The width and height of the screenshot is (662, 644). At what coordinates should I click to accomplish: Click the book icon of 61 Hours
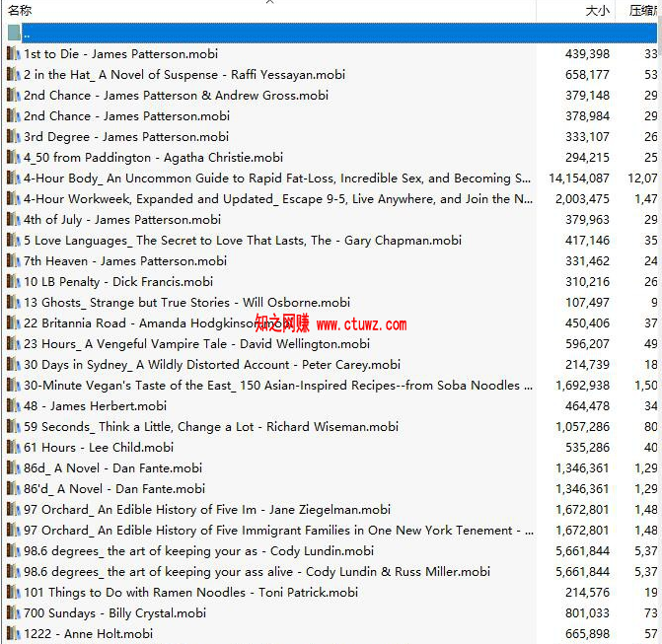tap(13, 447)
